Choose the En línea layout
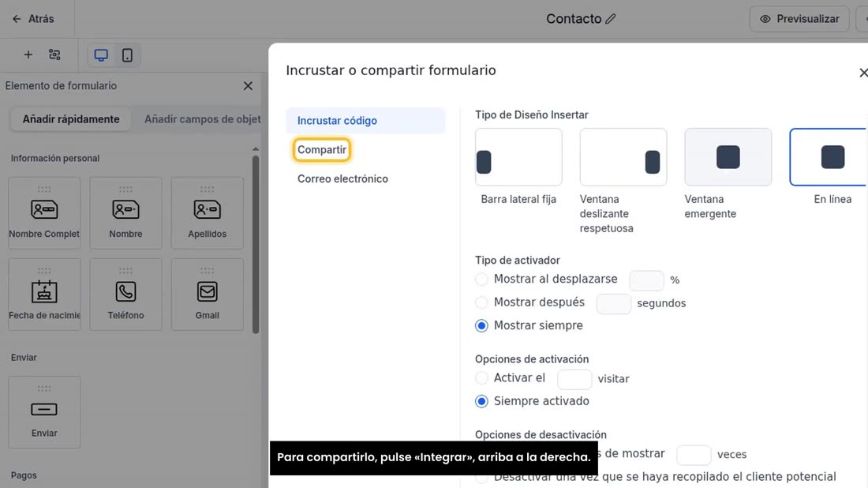868x488 pixels. click(829, 157)
